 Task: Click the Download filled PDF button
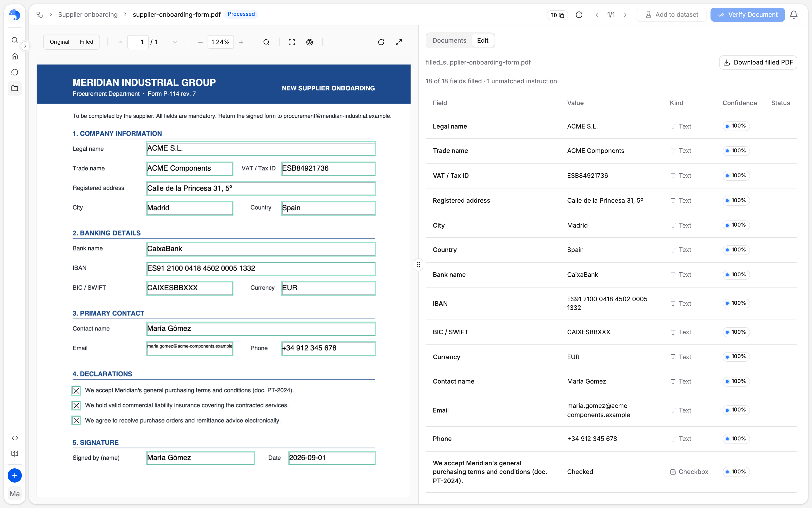(x=758, y=62)
